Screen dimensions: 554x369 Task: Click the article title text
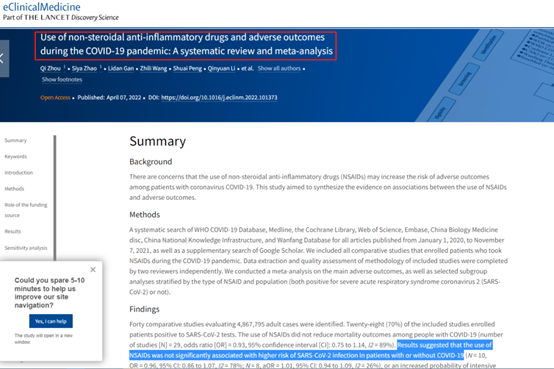(186, 44)
